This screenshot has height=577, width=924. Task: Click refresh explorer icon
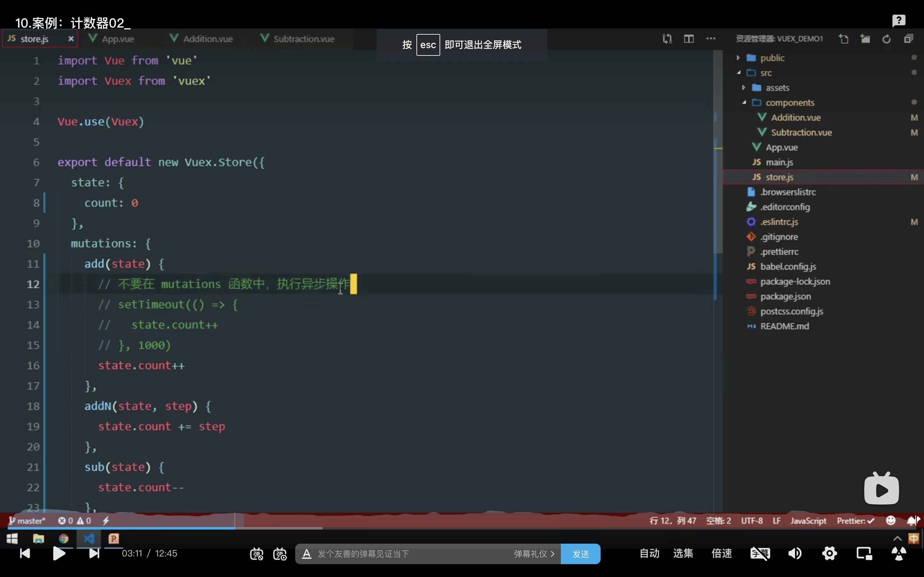[x=886, y=39]
